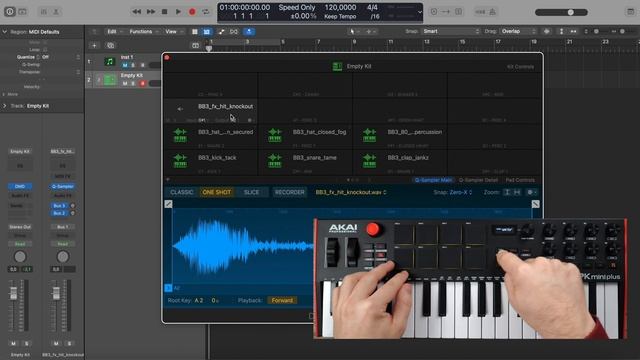The image size is (640, 360).
Task: Switch to Pad Controls tab
Action: tap(520, 180)
